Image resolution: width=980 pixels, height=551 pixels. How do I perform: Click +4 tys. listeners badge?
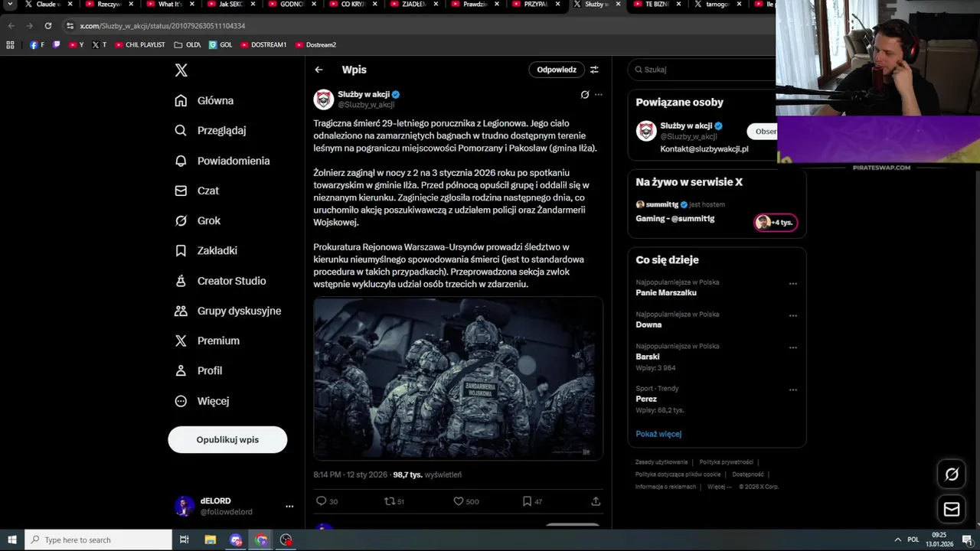(x=776, y=223)
